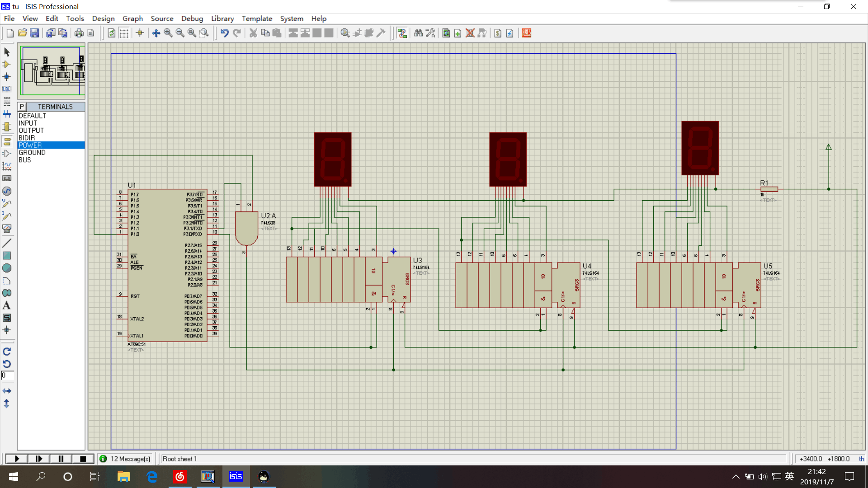Zoom to fit entire sheet

(192, 33)
